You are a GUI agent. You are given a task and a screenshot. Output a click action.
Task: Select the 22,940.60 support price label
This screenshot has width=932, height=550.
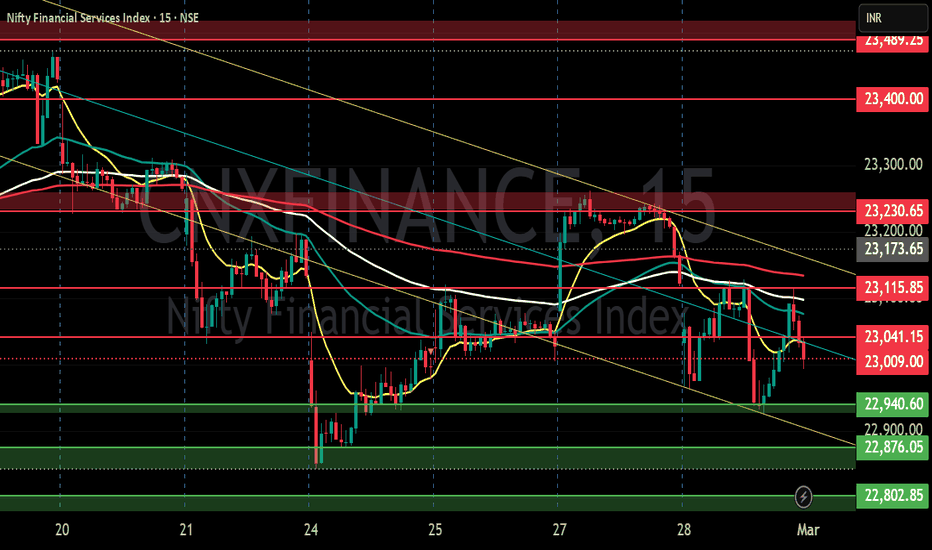pos(892,404)
